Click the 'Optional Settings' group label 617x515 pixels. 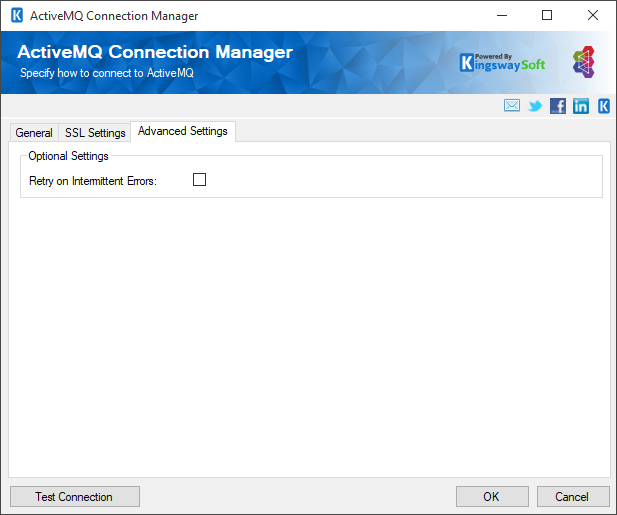click(68, 156)
